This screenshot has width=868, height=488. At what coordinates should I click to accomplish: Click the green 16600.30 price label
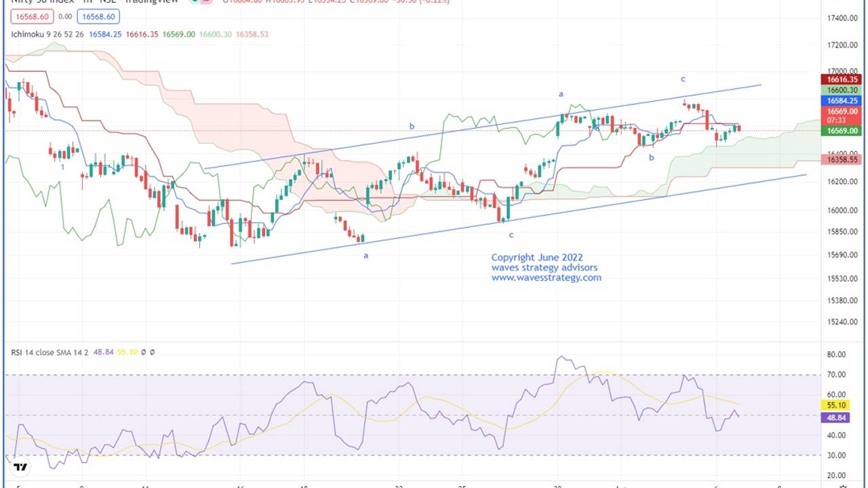coord(844,89)
